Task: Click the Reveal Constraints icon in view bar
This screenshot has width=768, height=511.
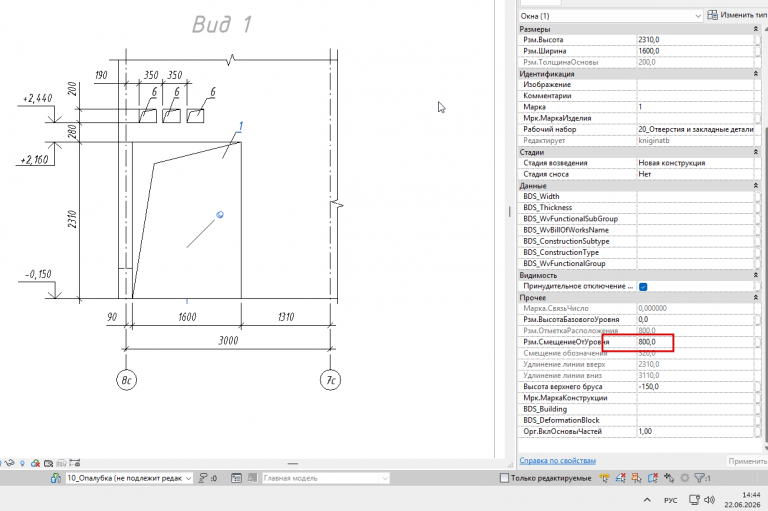Action: click(x=74, y=463)
